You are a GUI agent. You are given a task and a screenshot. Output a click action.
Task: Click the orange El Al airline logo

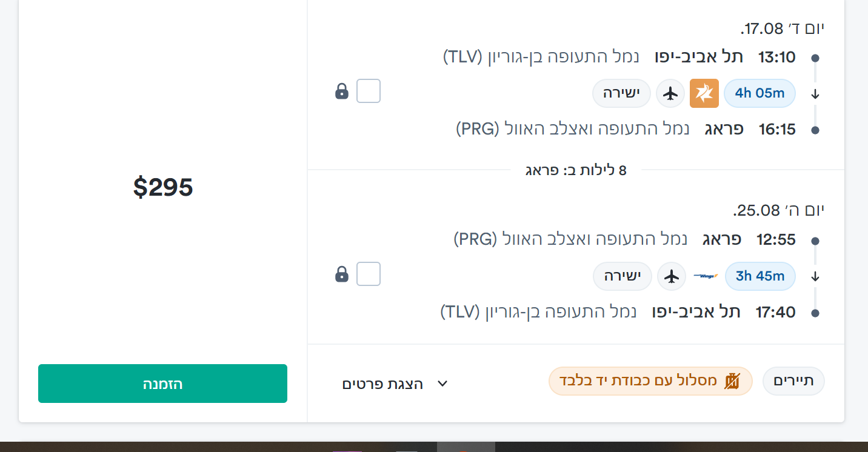704,93
